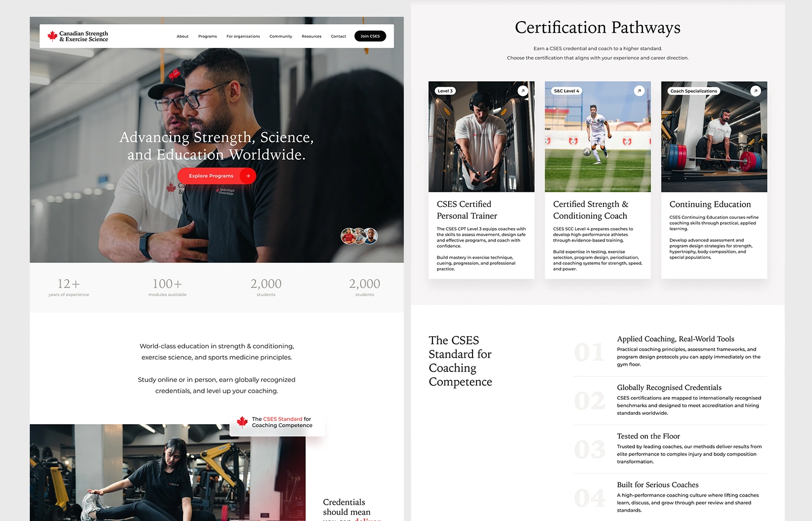Click the S&C Level 4 badge

(x=567, y=91)
